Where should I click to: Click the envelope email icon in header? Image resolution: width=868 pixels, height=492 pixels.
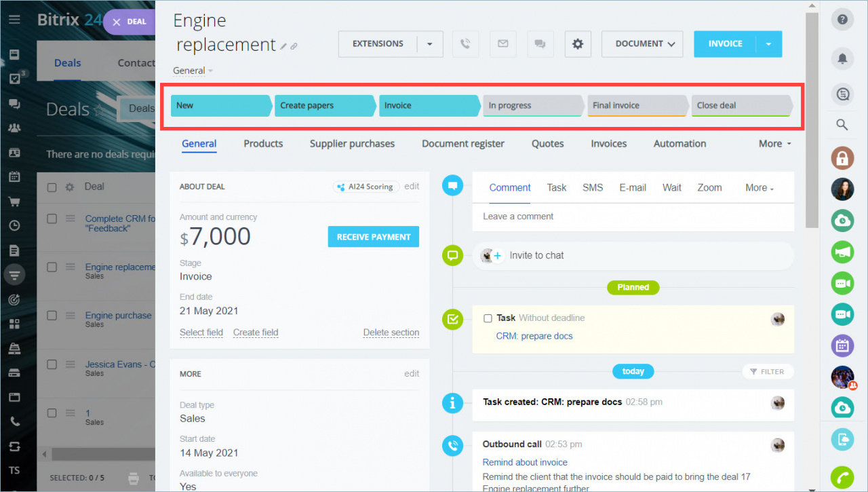[502, 44]
